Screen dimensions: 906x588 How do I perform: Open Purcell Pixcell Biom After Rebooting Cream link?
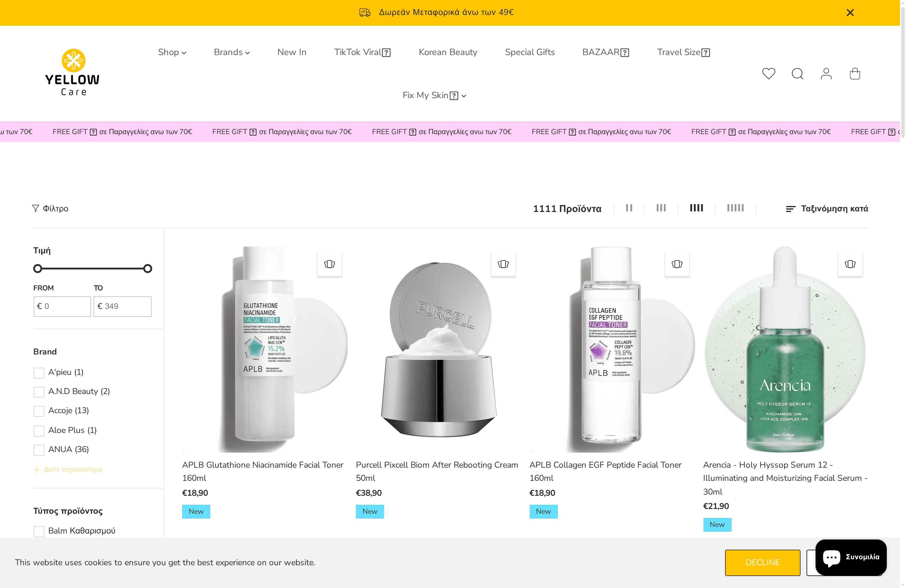[437, 471]
